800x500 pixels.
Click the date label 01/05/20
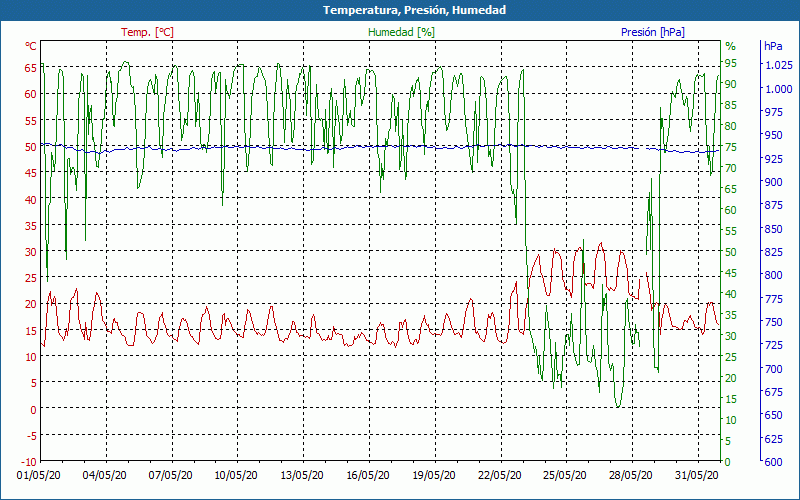tap(39, 475)
